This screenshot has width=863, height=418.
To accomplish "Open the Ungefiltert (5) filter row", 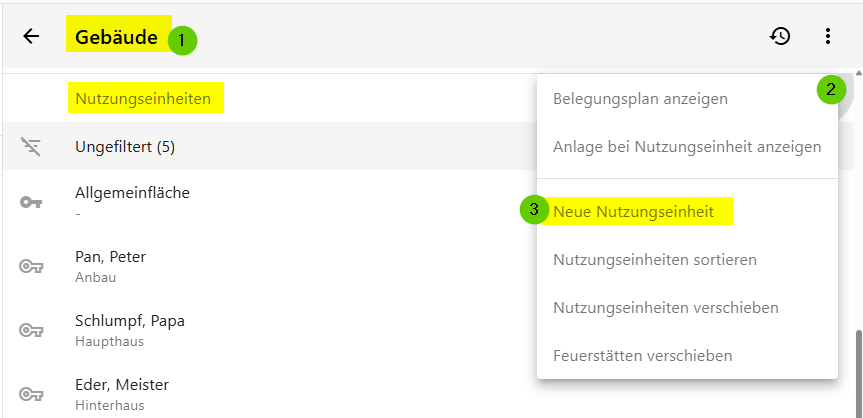I will click(270, 146).
